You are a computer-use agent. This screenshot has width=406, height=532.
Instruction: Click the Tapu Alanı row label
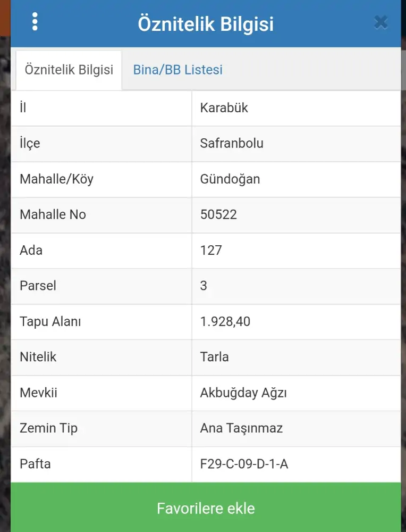pos(50,322)
